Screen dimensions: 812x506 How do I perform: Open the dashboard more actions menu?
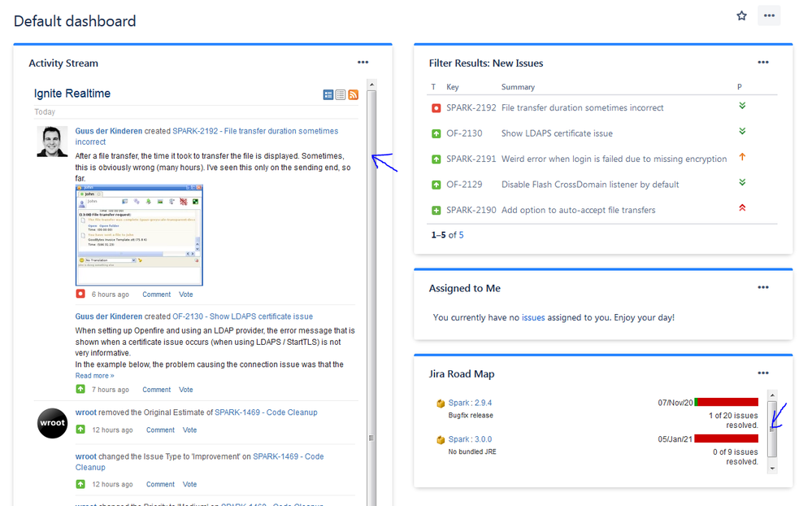click(x=769, y=15)
